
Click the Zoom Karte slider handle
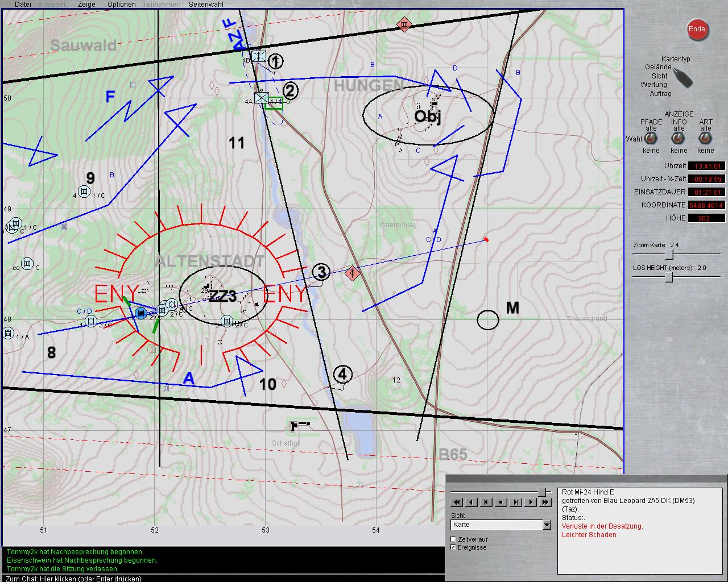(669, 254)
